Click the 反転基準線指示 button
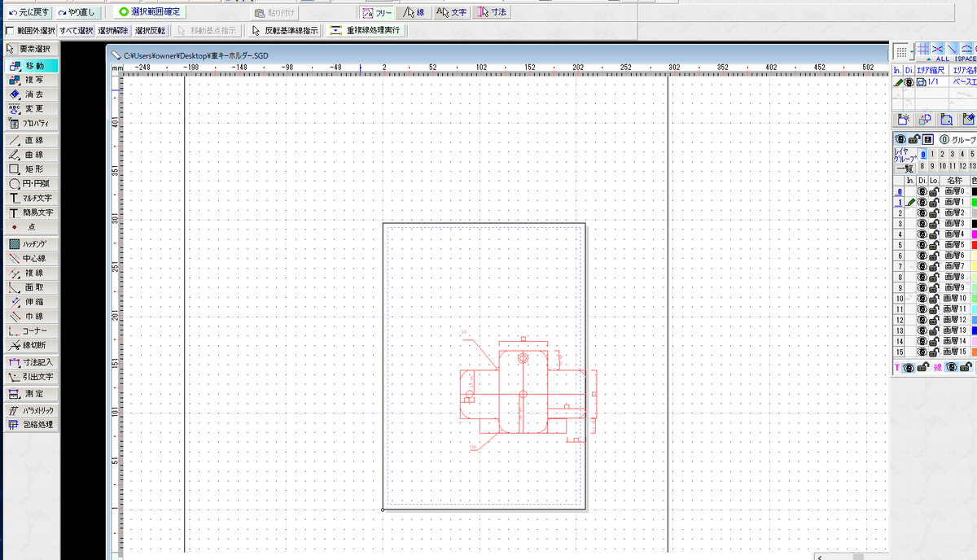 285,31
